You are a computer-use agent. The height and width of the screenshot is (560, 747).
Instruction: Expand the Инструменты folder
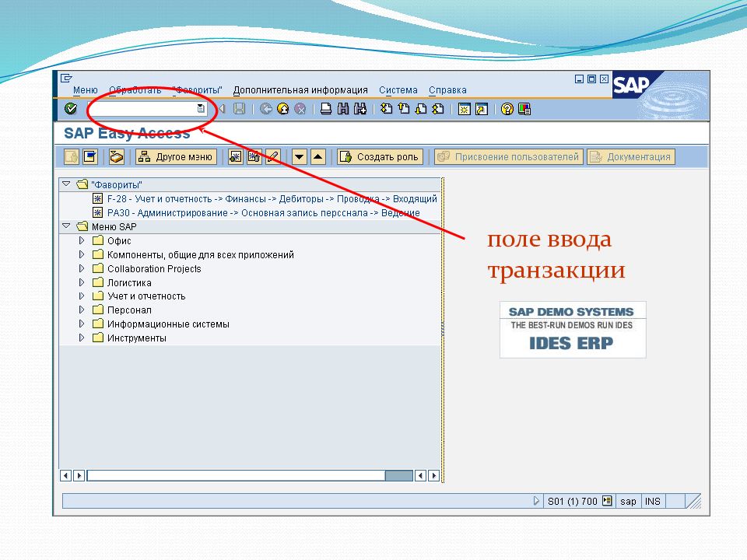click(82, 338)
